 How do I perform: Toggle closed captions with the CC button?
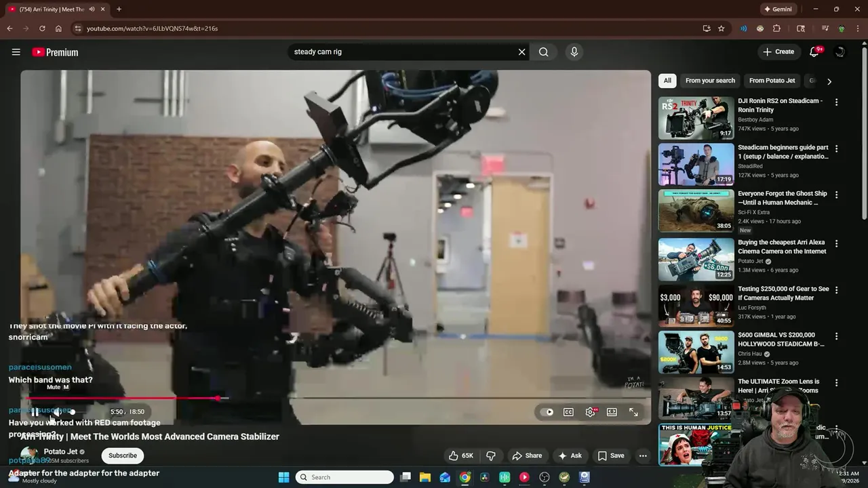click(x=568, y=412)
